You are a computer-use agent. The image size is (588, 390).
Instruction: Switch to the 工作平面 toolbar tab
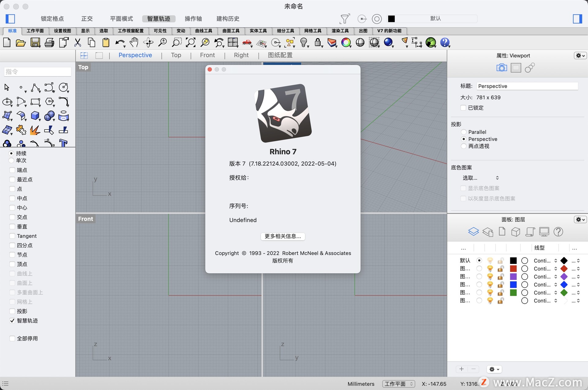click(35, 31)
